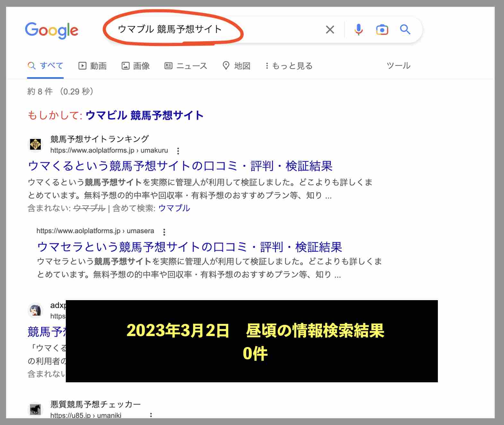
Task: Click the 含めて検索 ウマブル link
Action: click(174, 208)
